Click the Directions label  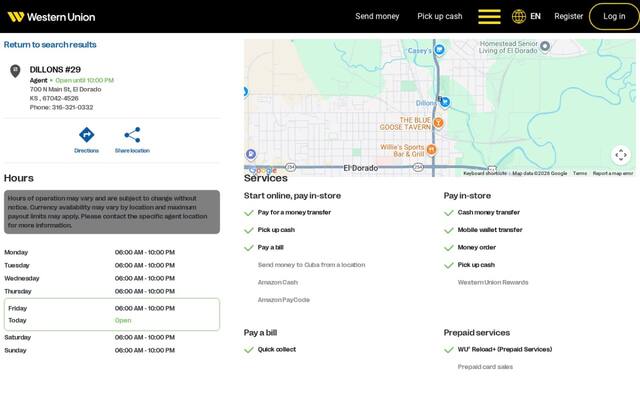point(87,151)
